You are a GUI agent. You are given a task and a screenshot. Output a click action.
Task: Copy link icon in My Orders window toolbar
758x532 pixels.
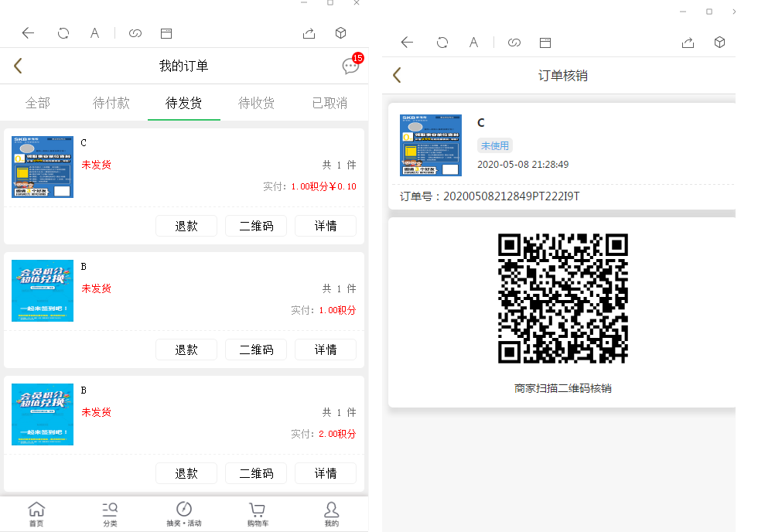pyautogui.click(x=135, y=32)
